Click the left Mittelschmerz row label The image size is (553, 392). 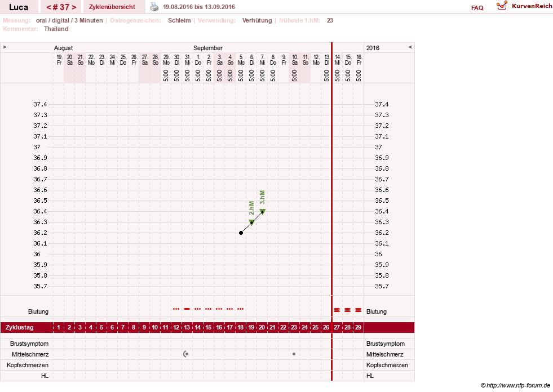pyautogui.click(x=30, y=354)
